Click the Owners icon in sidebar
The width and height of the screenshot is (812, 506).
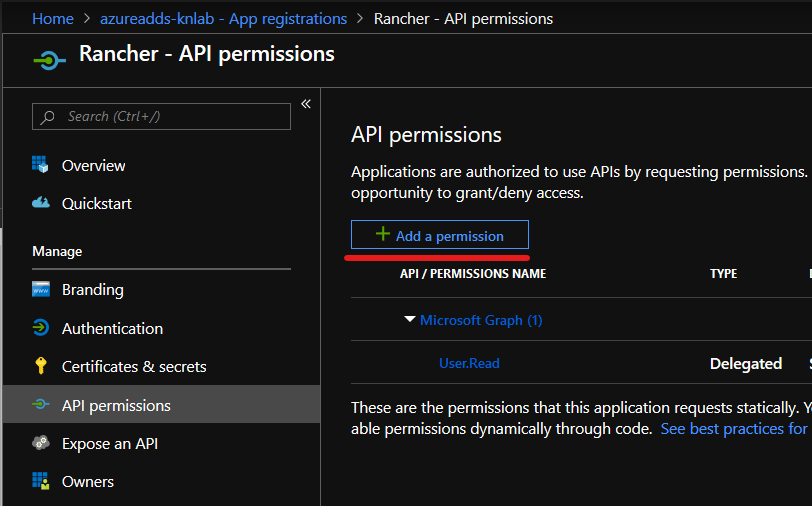pyautogui.click(x=40, y=481)
